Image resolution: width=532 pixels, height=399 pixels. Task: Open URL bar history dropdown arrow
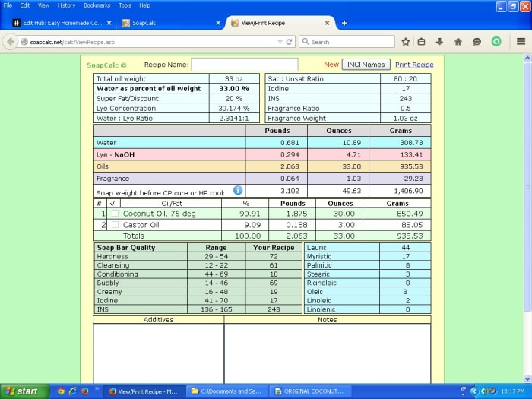280,42
